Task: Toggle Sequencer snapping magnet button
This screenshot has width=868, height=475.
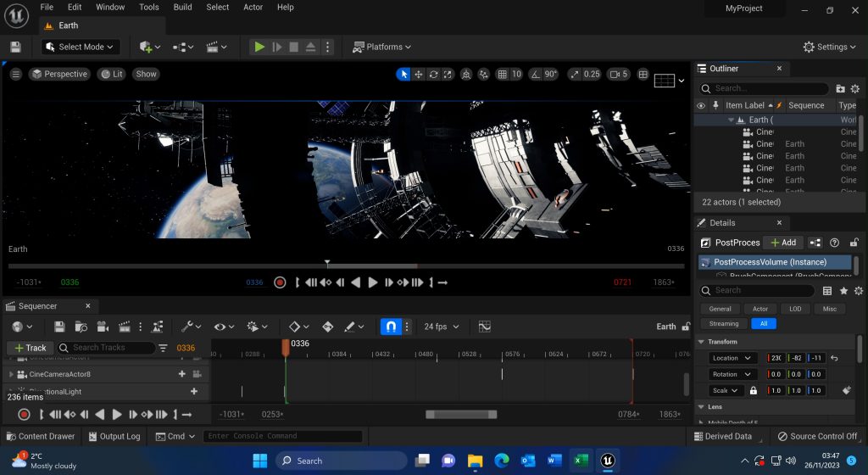Action: [391, 327]
